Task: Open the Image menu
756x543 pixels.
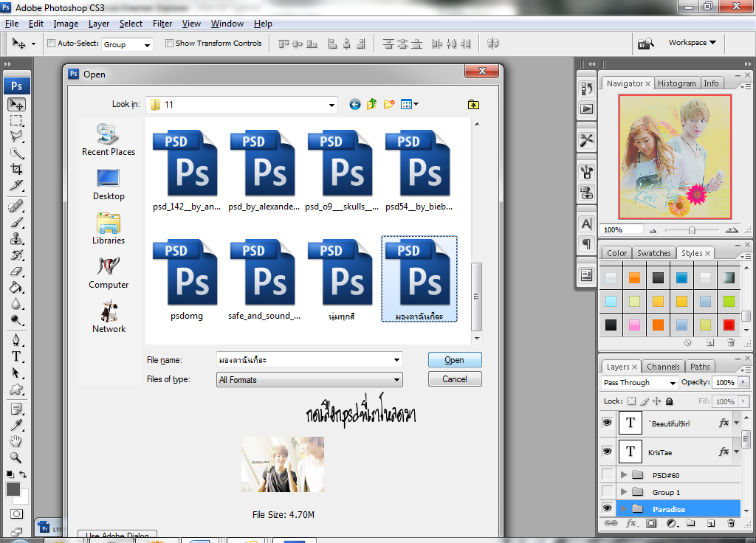Action: click(x=66, y=24)
